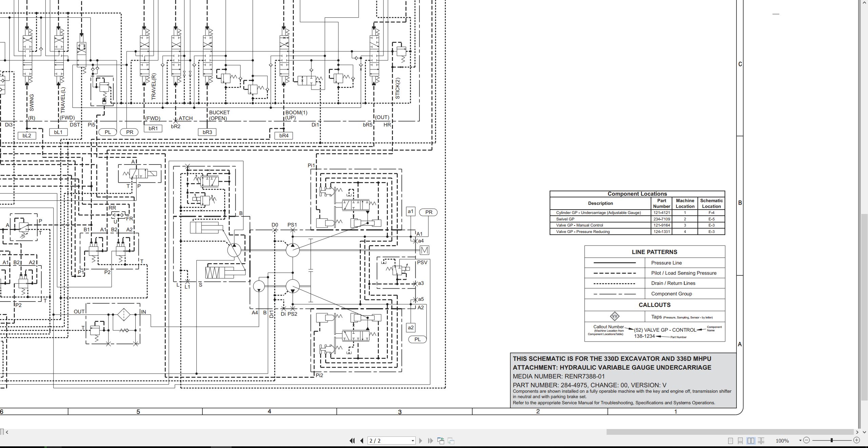Screen dimensions: 868x448
Task: Go forward to the next view
Action: tap(451, 441)
